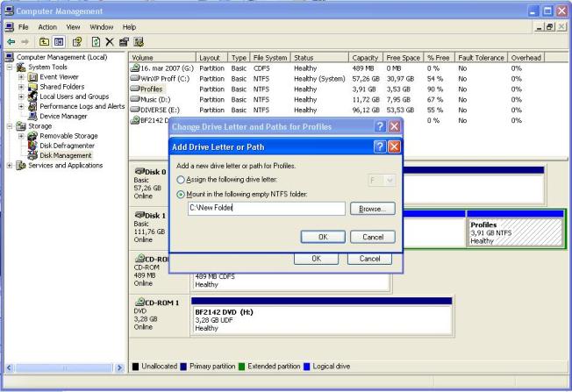Click the Forward arrow toolbar icon
572x392 pixels.
click(x=25, y=42)
